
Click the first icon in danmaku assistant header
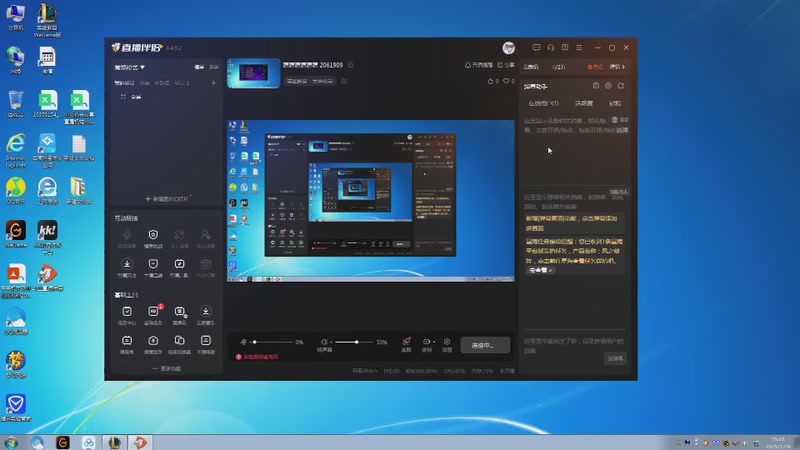coord(595,86)
